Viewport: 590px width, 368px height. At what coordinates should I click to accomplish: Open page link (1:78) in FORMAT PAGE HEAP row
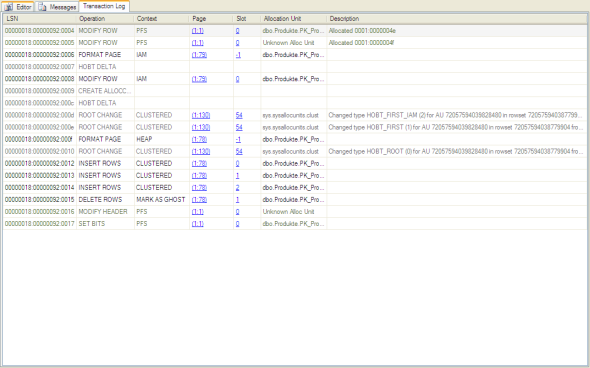[x=199, y=139]
